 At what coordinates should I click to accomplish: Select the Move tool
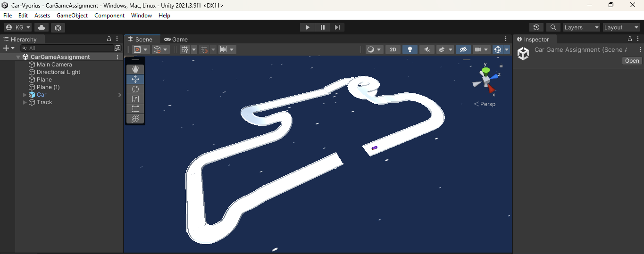(135, 79)
